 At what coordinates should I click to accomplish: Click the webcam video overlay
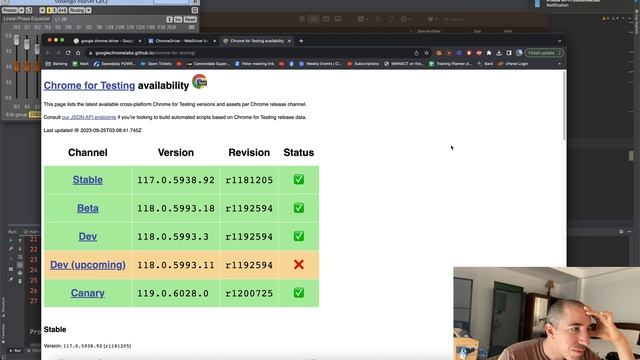(x=547, y=313)
